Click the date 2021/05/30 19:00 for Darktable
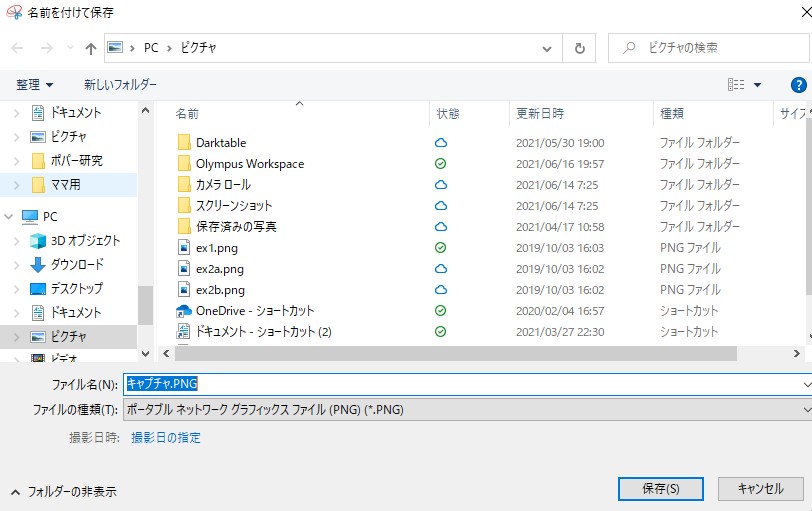 (x=560, y=143)
